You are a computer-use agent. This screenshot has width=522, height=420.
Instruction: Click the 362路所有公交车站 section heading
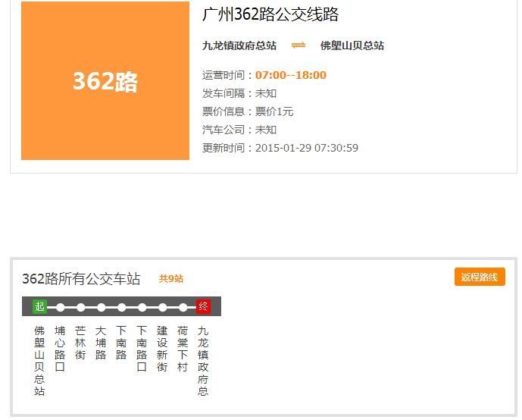[81, 278]
